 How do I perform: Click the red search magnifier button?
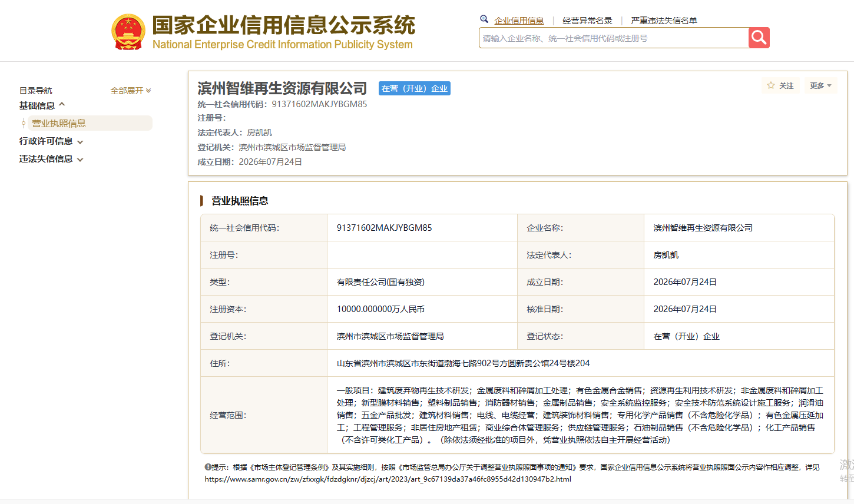pyautogui.click(x=759, y=38)
